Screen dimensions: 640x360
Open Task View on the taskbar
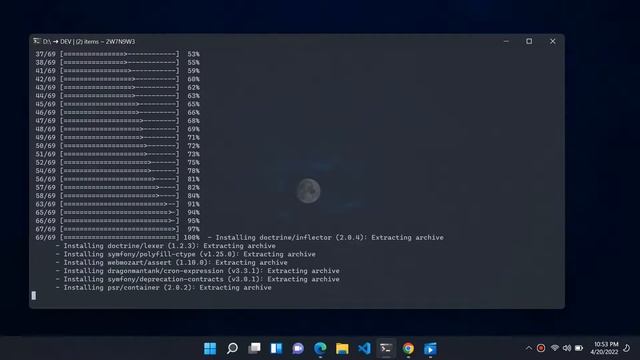254,348
